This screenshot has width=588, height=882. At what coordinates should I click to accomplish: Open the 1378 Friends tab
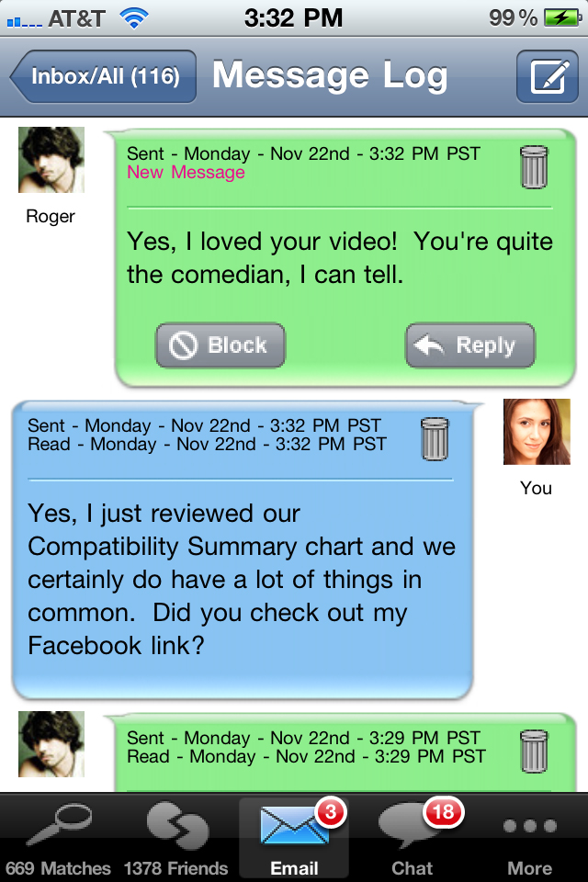pos(176,838)
